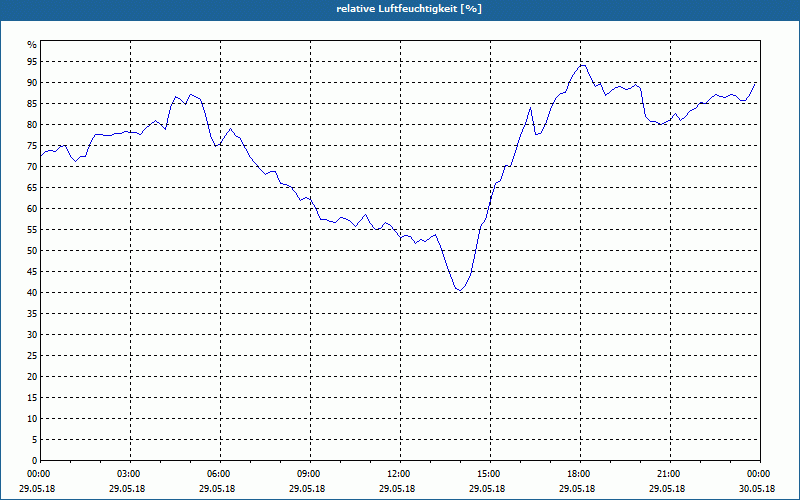Select the '21:00' x-axis time label

(667, 474)
